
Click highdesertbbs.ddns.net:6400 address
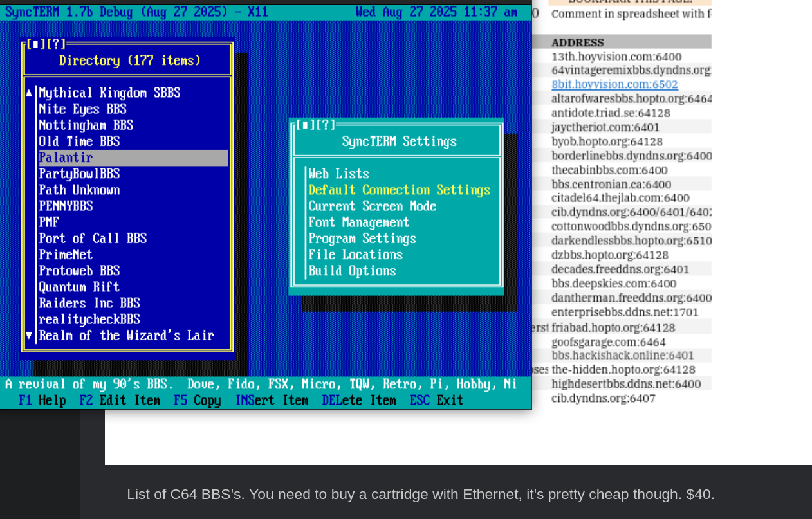click(626, 384)
